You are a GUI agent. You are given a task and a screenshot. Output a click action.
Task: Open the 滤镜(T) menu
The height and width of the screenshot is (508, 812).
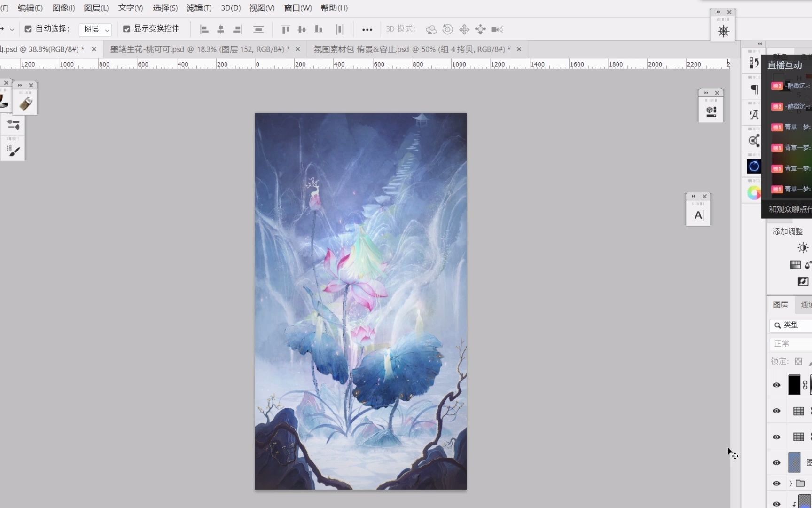tap(199, 8)
